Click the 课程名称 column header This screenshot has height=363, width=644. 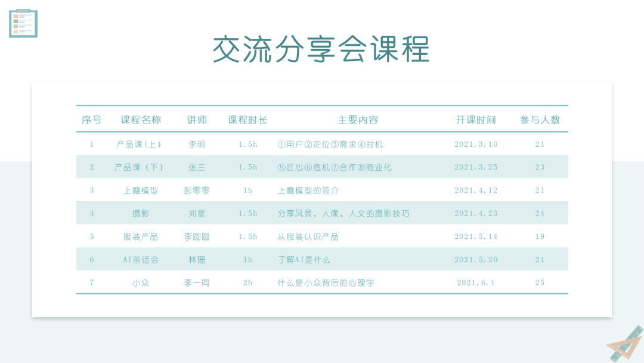140,119
